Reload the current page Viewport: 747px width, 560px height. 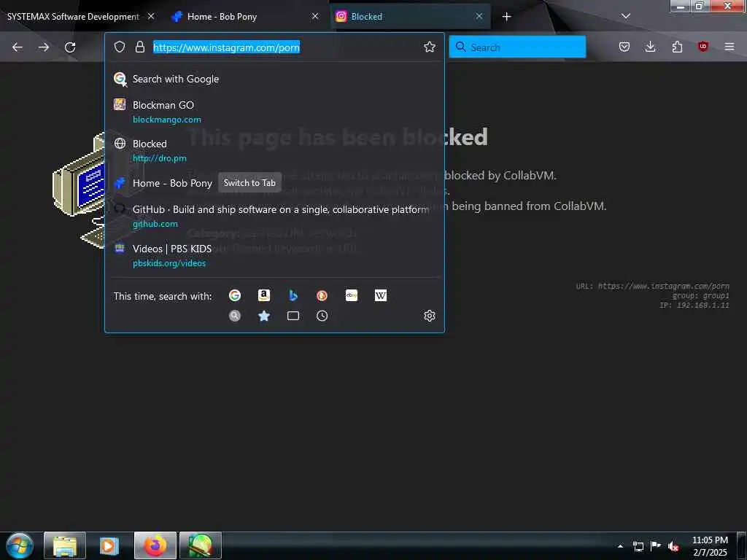coord(70,47)
